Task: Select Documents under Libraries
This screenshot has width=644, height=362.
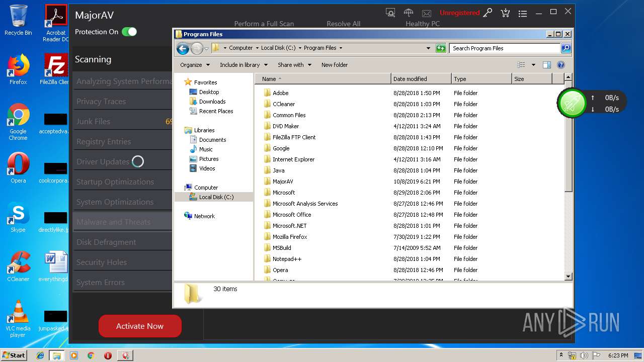Action: 208,140
